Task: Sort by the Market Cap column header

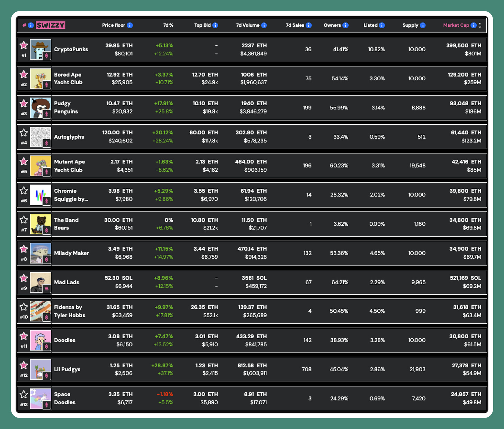Action: coord(456,25)
